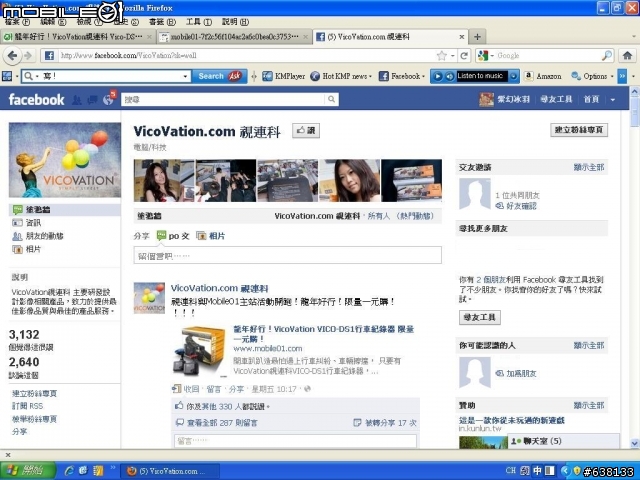The height and width of the screenshot is (480, 640).
Task: Click 尋友工具 button in right column
Action: pyautogui.click(x=480, y=317)
